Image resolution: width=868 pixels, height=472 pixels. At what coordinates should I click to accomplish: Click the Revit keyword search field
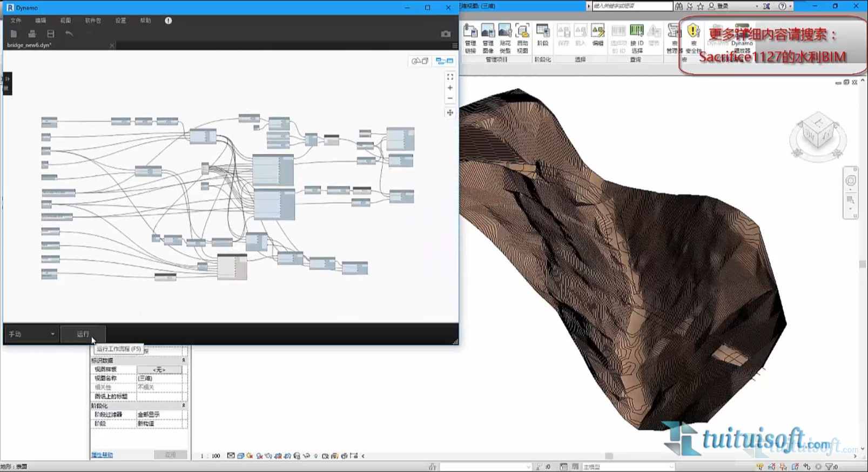pos(632,6)
